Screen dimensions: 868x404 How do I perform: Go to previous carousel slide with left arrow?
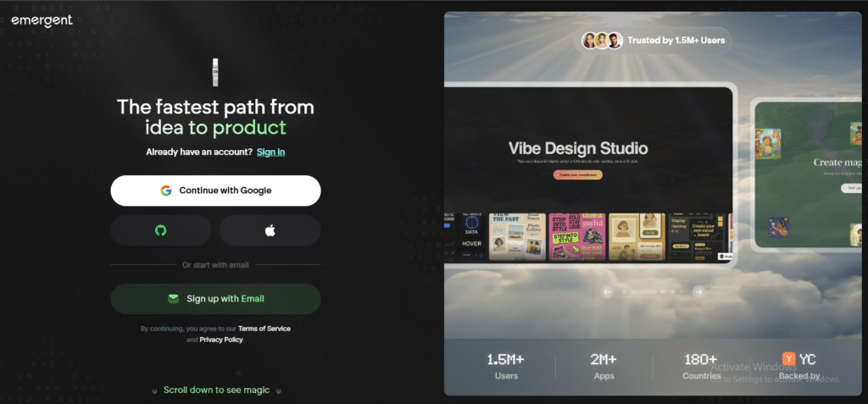coord(607,291)
